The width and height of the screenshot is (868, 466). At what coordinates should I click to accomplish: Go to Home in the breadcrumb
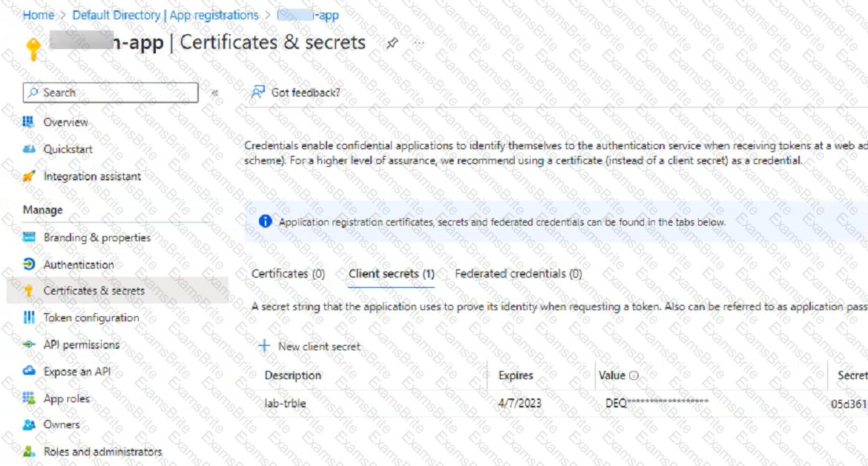(x=38, y=15)
